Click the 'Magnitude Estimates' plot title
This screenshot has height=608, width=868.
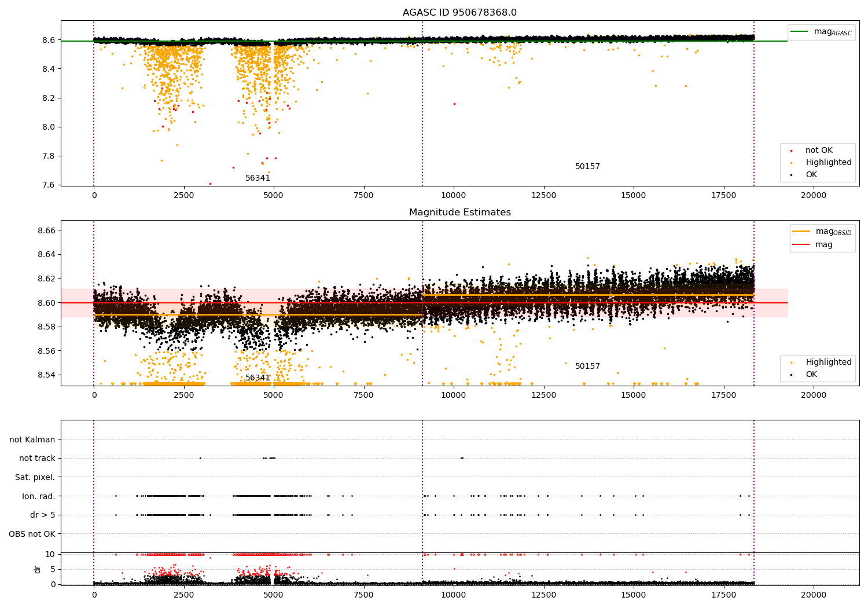click(x=460, y=213)
